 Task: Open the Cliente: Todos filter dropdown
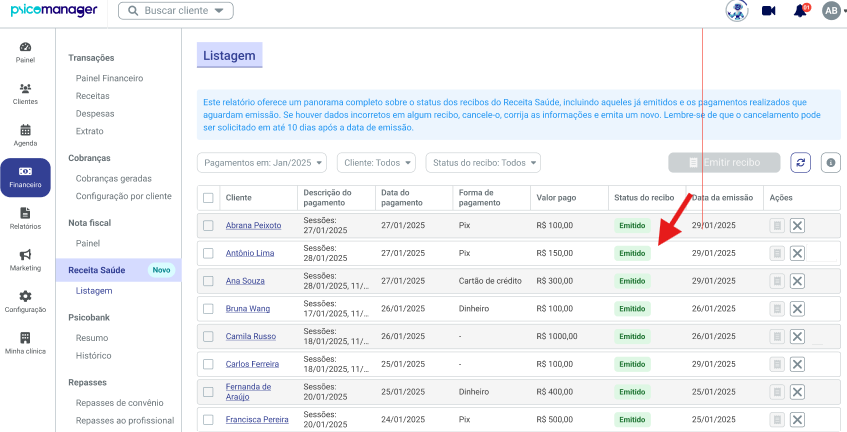(x=377, y=163)
